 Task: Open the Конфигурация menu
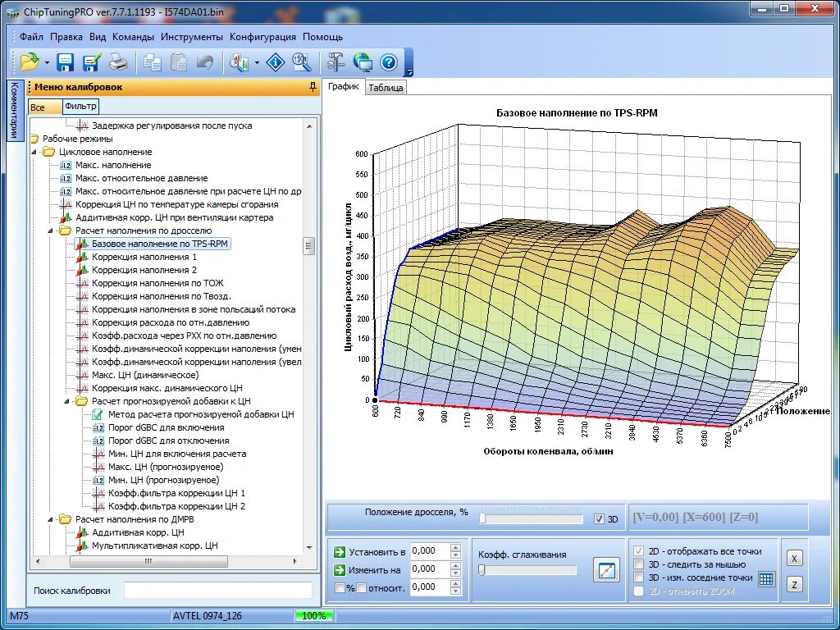point(262,37)
